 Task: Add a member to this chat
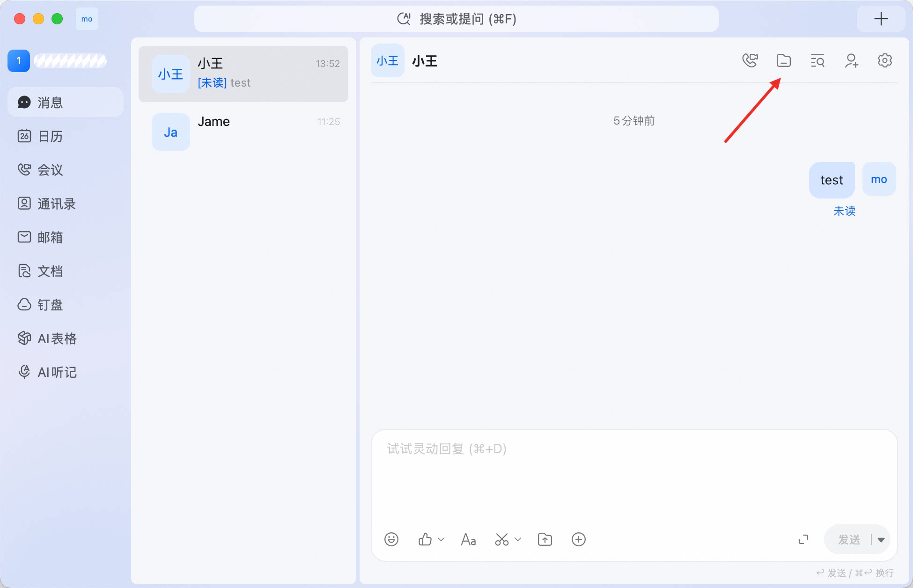(x=852, y=61)
